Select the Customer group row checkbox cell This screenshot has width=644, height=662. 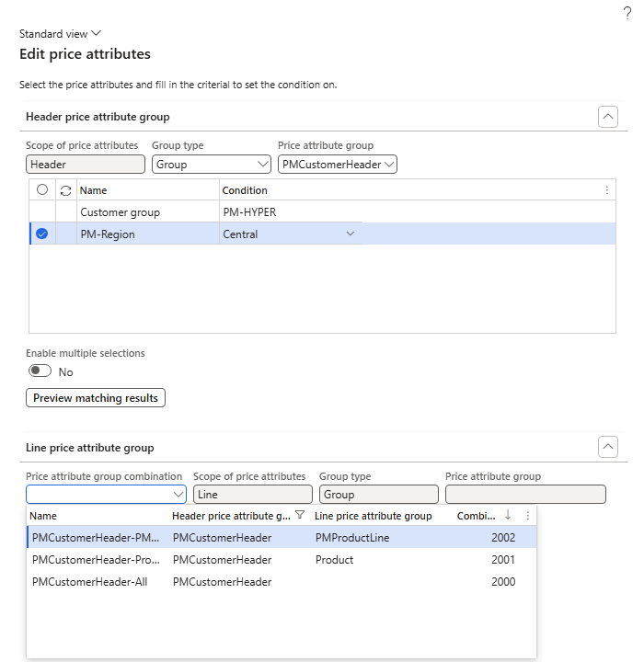pyautogui.click(x=42, y=211)
